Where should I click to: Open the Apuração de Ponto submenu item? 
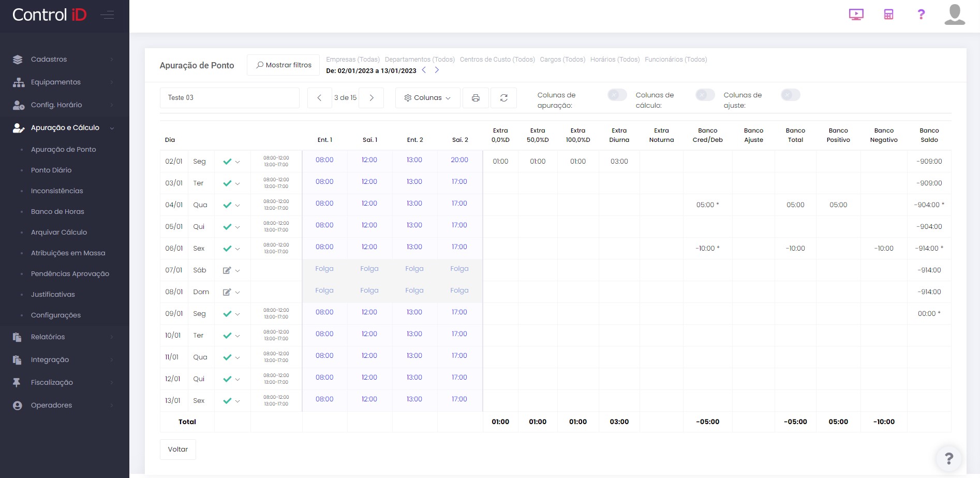click(64, 150)
